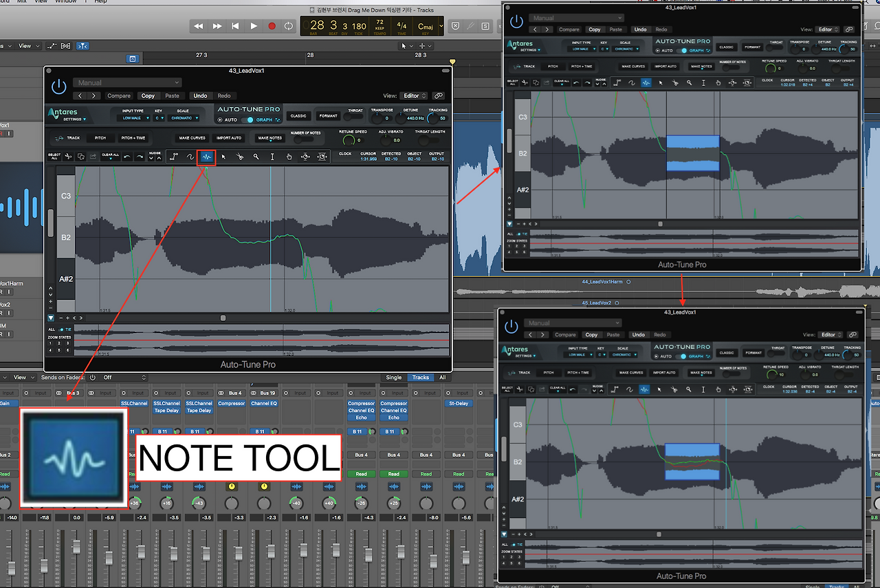Screen dimensions: 880x588
Task: Open the Input Type Low Male dropdown
Action: tap(133, 118)
